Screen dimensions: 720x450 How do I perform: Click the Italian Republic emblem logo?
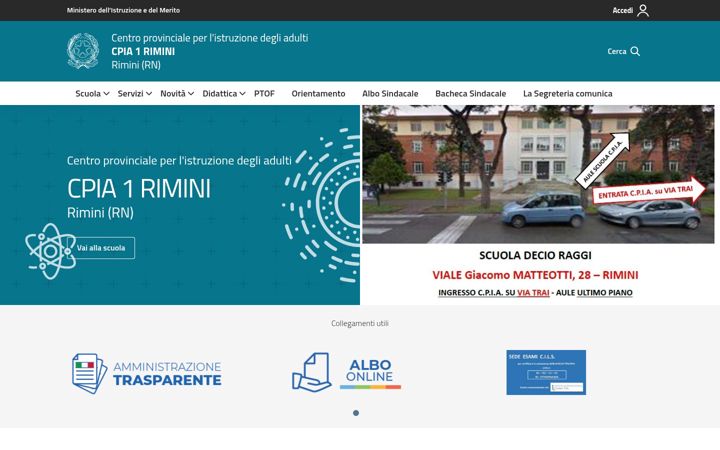[83, 51]
